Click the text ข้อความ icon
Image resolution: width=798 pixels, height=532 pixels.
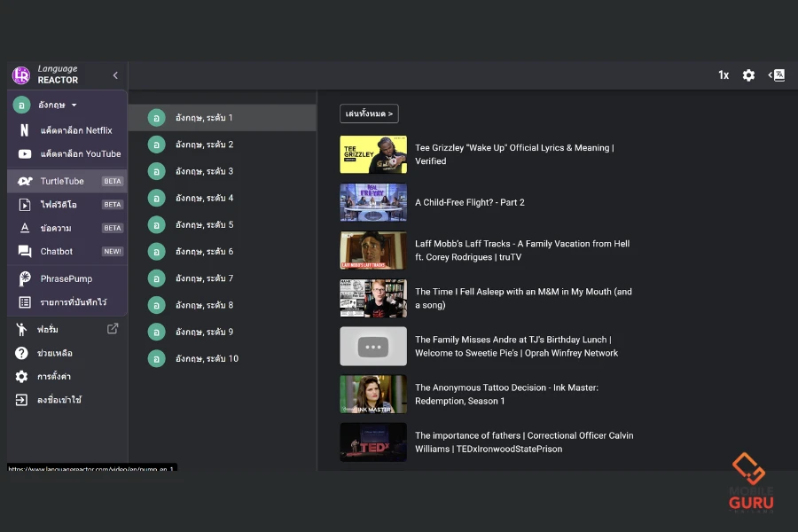[24, 228]
